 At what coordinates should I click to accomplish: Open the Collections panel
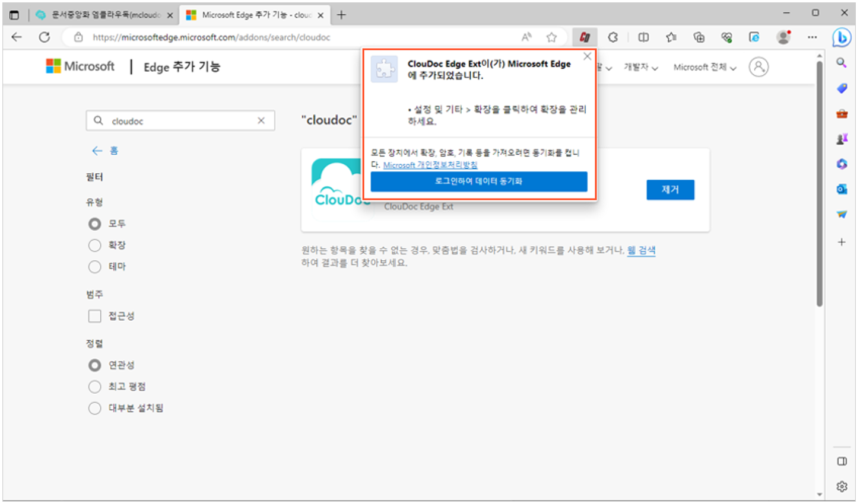(x=699, y=37)
